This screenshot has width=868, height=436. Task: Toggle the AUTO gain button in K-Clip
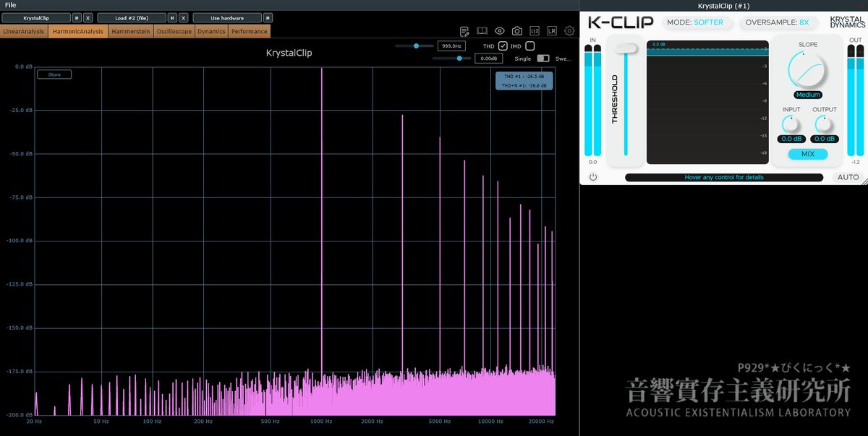tap(848, 177)
